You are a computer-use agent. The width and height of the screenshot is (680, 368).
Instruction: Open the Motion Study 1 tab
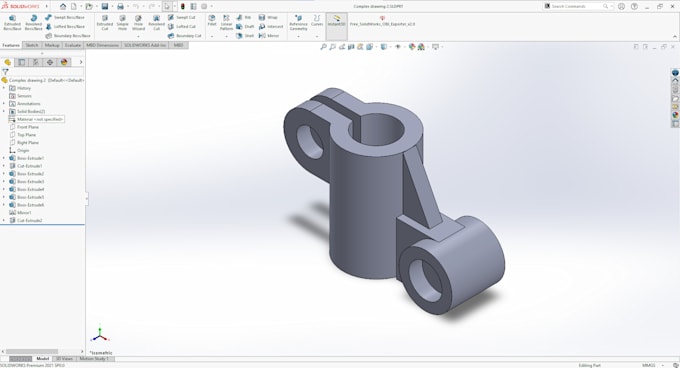point(94,359)
